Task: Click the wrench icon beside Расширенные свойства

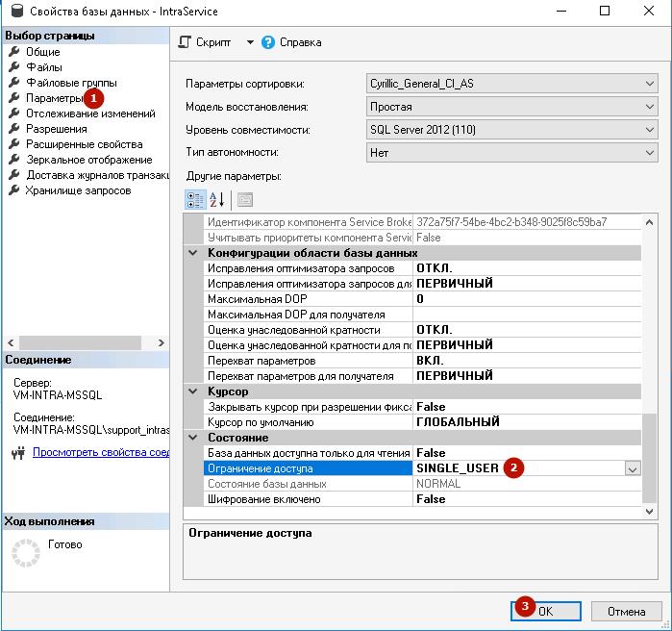Action: tap(14, 144)
